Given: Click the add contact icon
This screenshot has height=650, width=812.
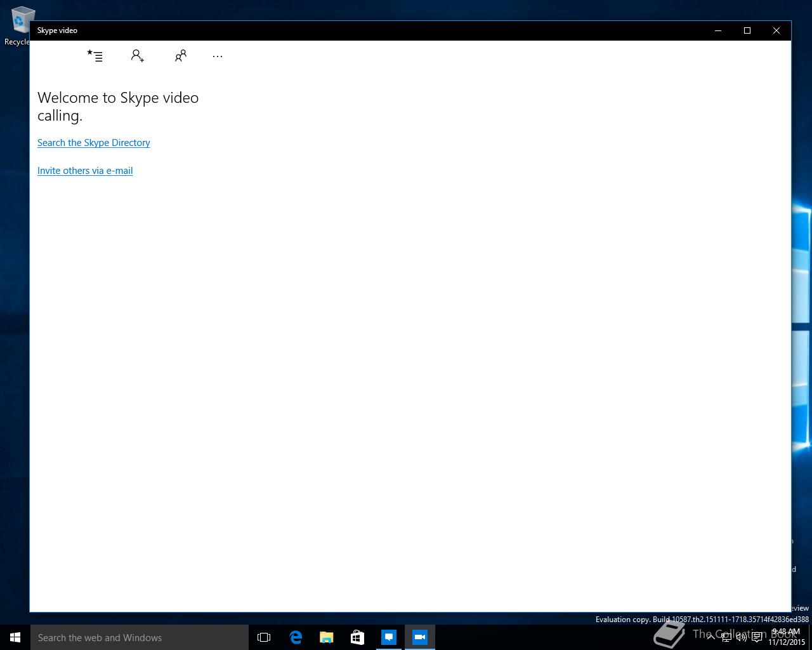Looking at the screenshot, I should coord(138,56).
